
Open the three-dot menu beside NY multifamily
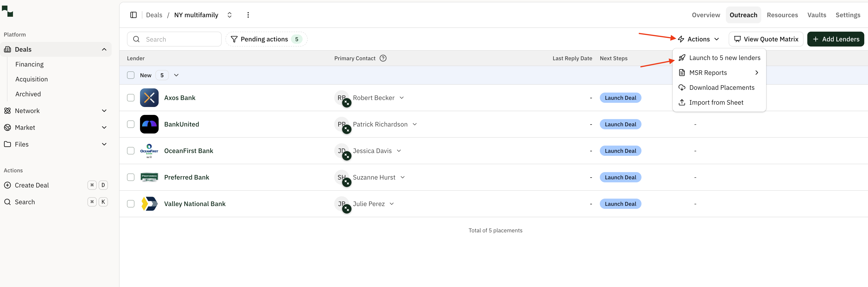coord(248,15)
